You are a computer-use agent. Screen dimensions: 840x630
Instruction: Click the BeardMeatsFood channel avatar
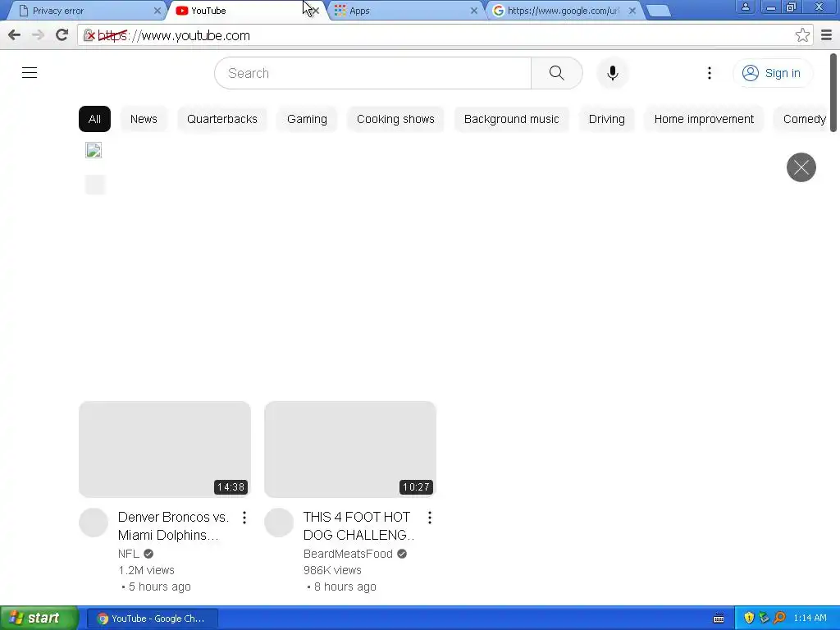(279, 523)
